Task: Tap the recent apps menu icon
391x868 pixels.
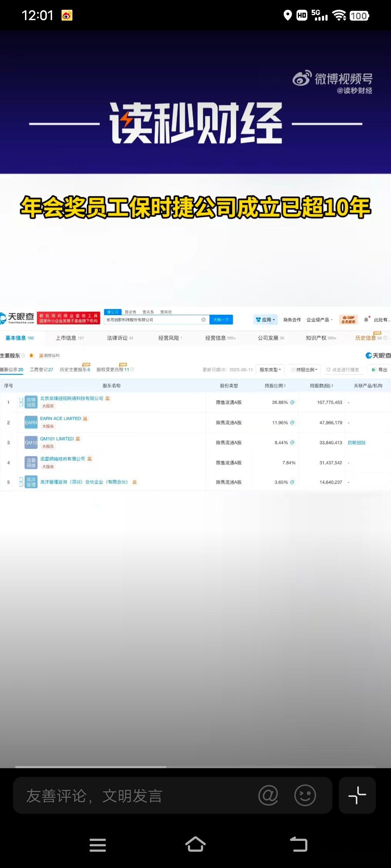Action: [98, 845]
